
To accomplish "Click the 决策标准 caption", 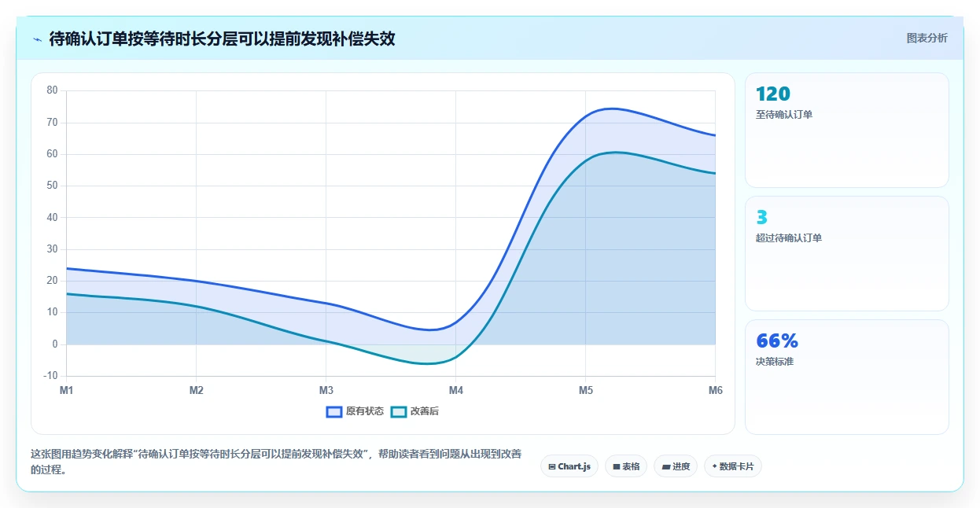I will [775, 362].
